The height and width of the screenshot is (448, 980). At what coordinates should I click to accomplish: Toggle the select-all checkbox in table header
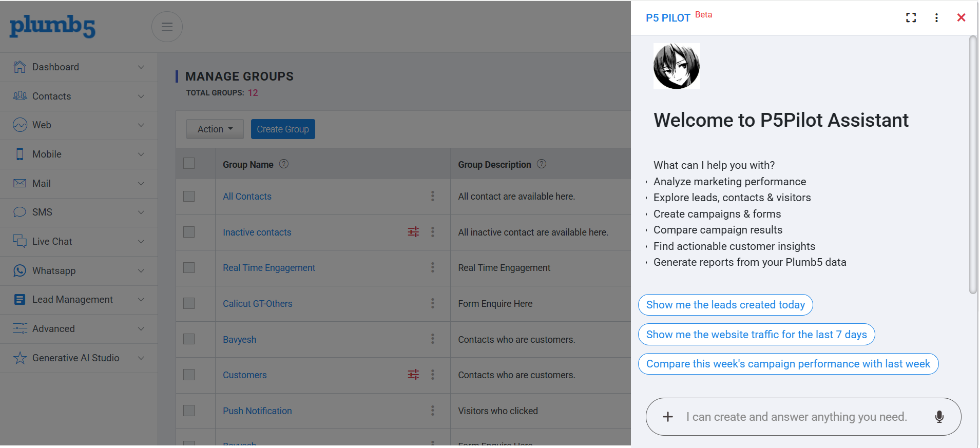click(x=189, y=163)
